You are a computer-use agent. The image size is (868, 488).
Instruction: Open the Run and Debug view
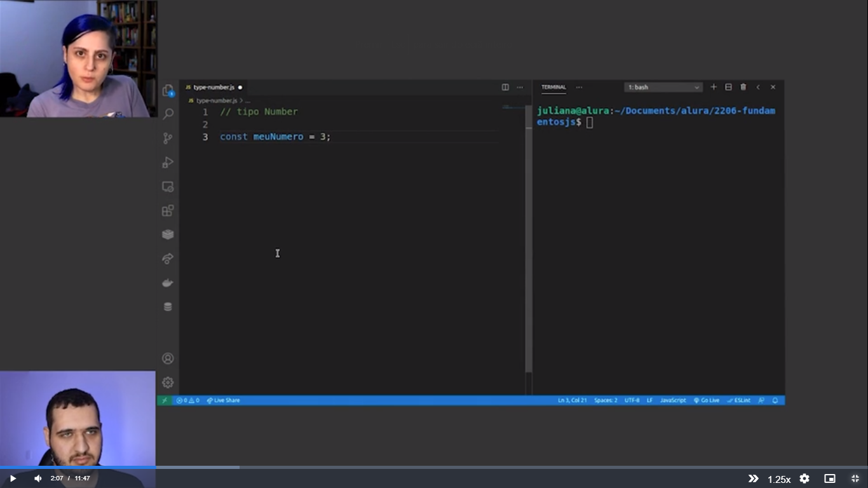point(168,162)
